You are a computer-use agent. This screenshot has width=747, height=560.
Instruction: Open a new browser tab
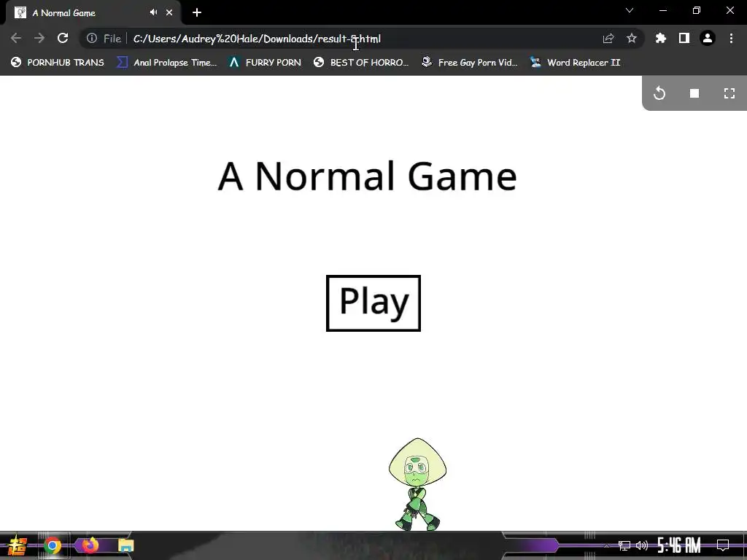197,12
